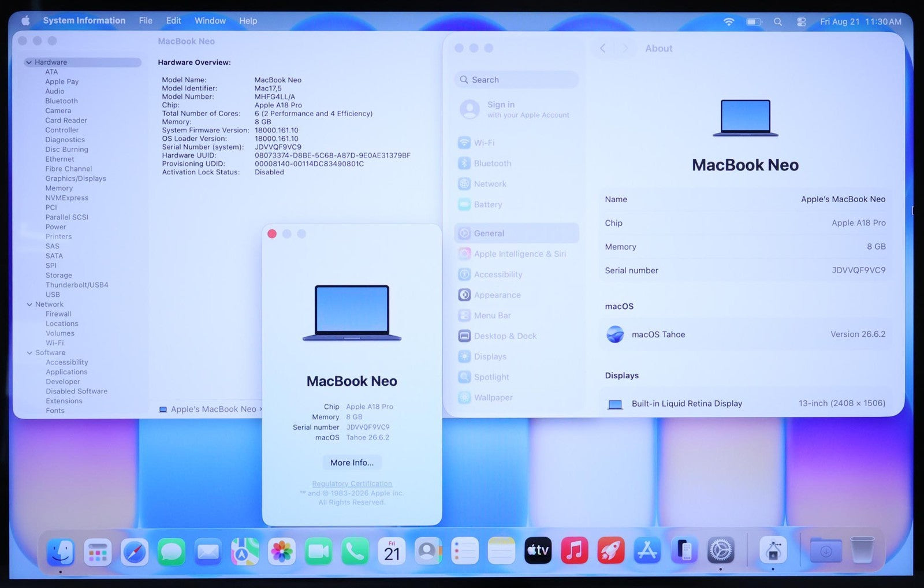Click the Name row showing Apple's MacBook Neo
Viewport: 924px width, 588px height.
click(746, 199)
